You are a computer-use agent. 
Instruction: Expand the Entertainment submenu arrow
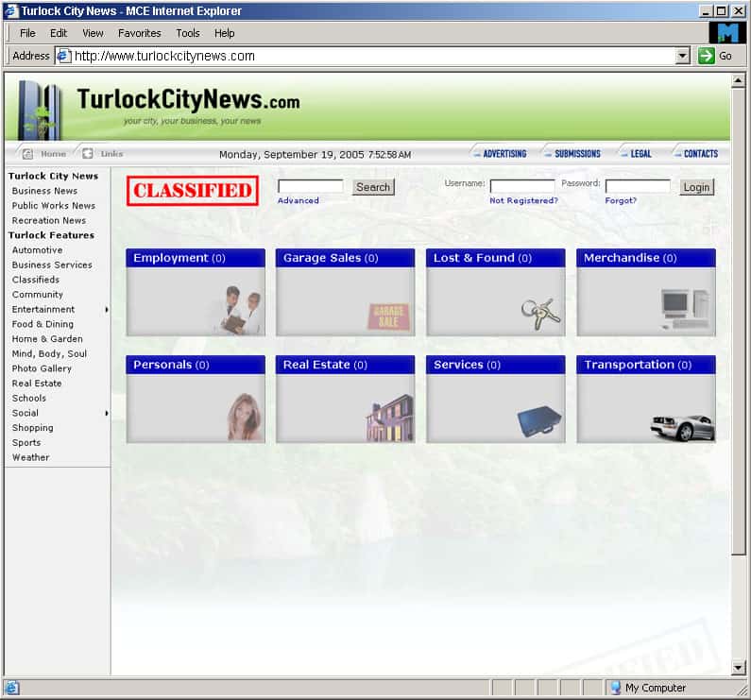tap(107, 310)
